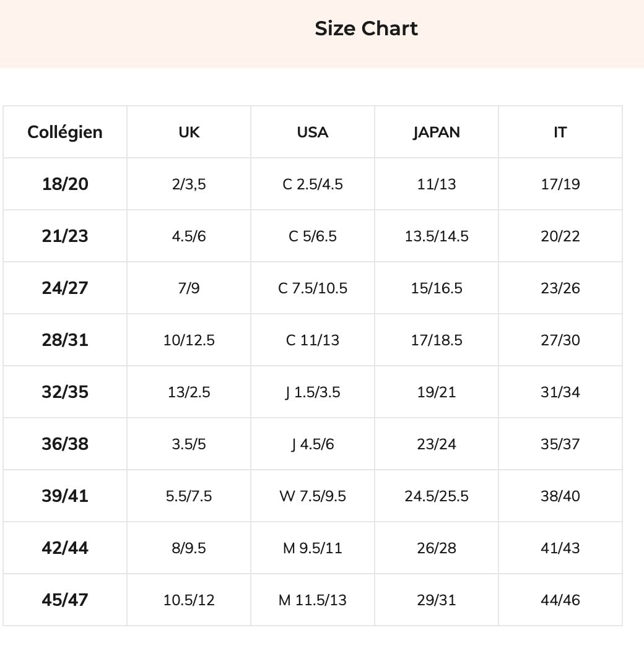Select the USA value M 11.5/13
This screenshot has width=644, height=656.
(313, 600)
